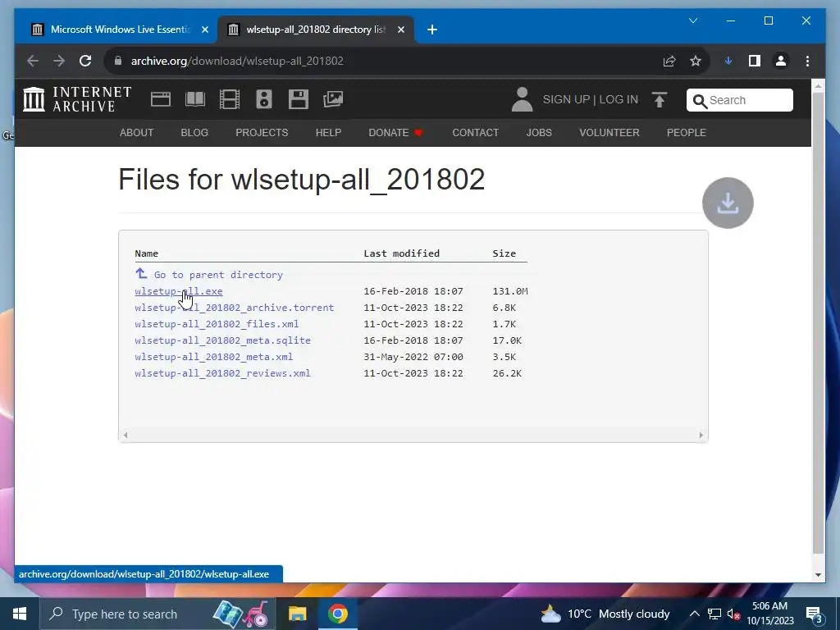Open the weather widget 10°C Mostly cloudy

[605, 614]
